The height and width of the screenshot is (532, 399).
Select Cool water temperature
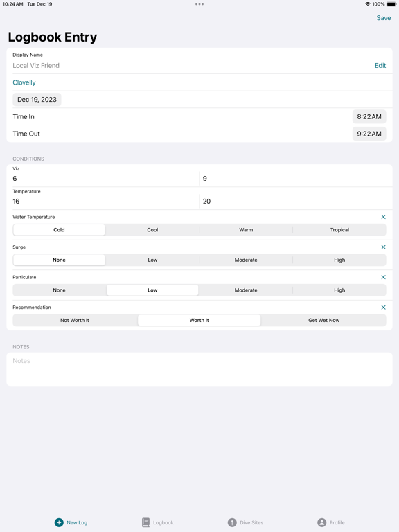(x=152, y=230)
